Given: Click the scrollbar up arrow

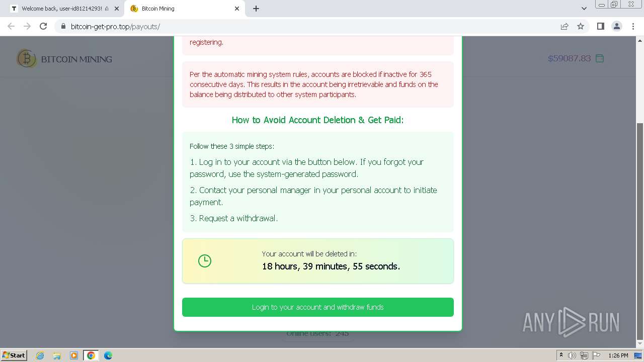Looking at the screenshot, I should 640,40.
